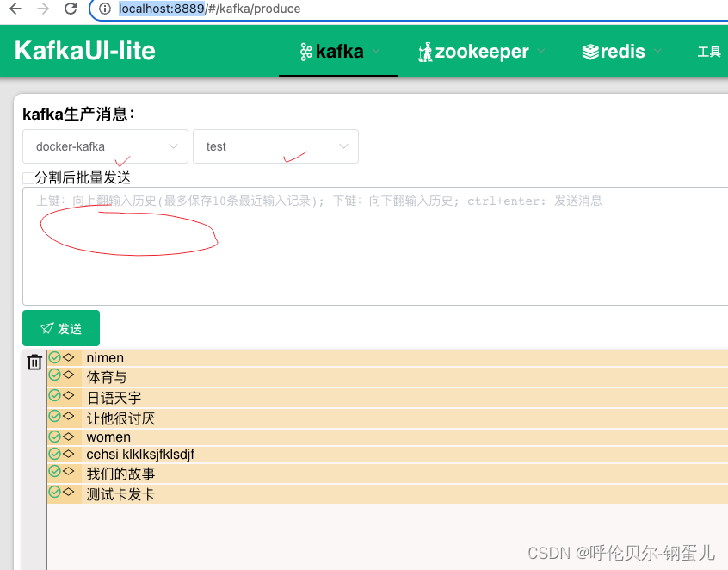This screenshot has height=570, width=728.
Task: Click success check icon on cehsi row
Action: (55, 454)
